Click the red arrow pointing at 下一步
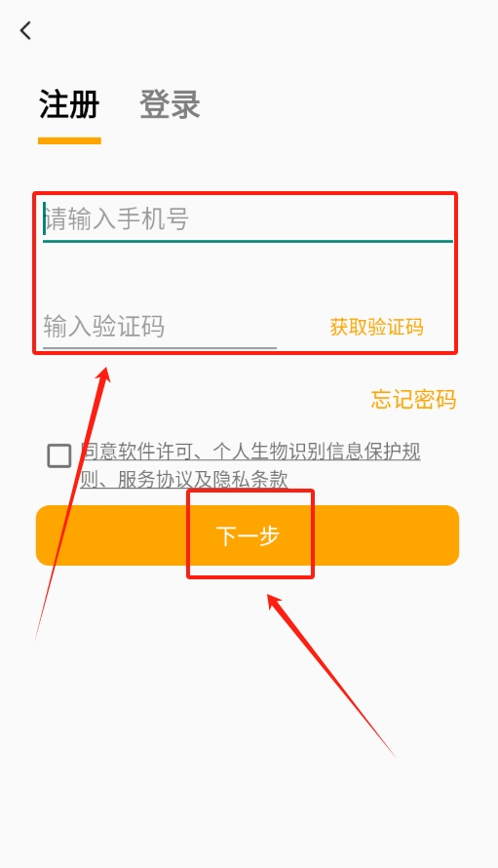This screenshot has width=498, height=868. pyautogui.click(x=329, y=673)
